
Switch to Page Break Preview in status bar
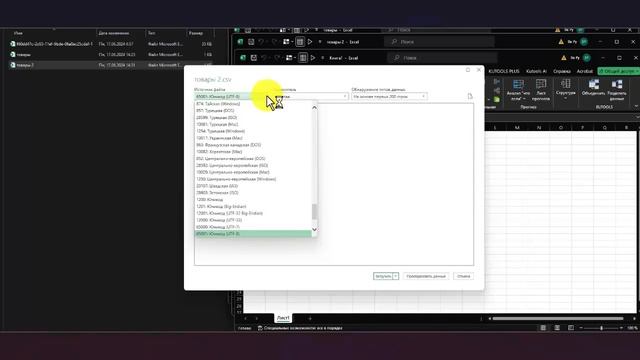pyautogui.click(x=571, y=328)
